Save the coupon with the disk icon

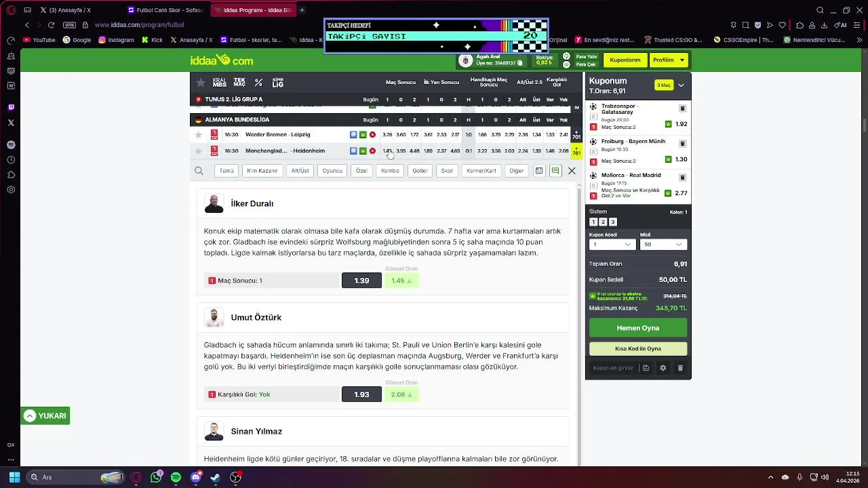pos(646,368)
